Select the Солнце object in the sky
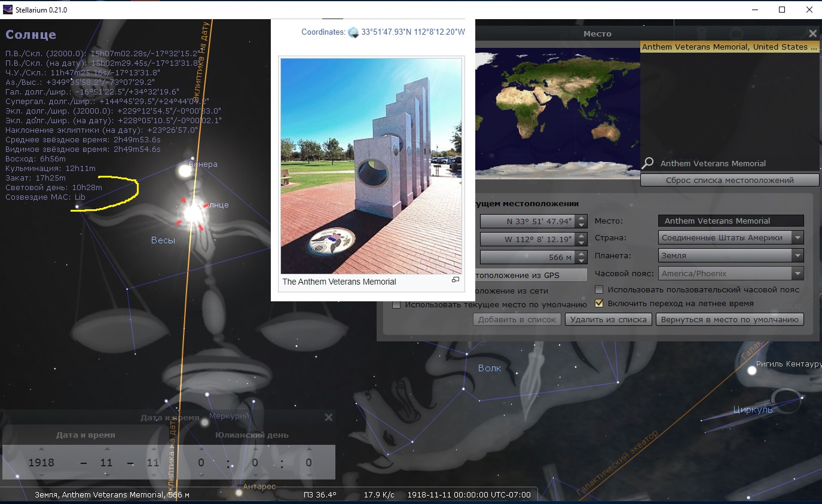This screenshot has width=822, height=504. tap(192, 213)
